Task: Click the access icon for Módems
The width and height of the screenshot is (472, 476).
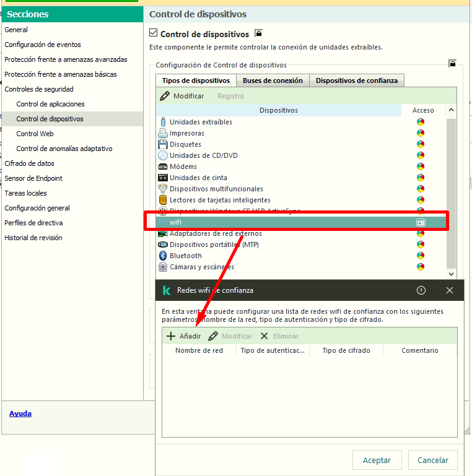Action: click(x=421, y=167)
